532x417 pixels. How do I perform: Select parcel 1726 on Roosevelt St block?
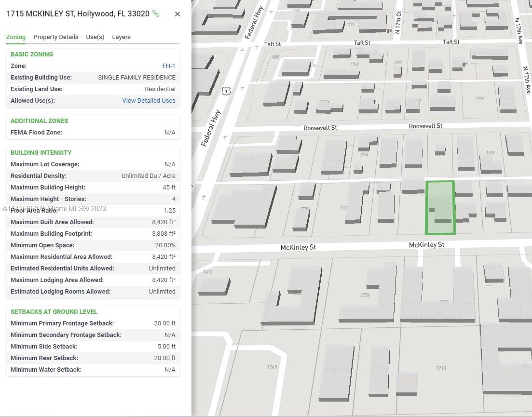coord(364,155)
